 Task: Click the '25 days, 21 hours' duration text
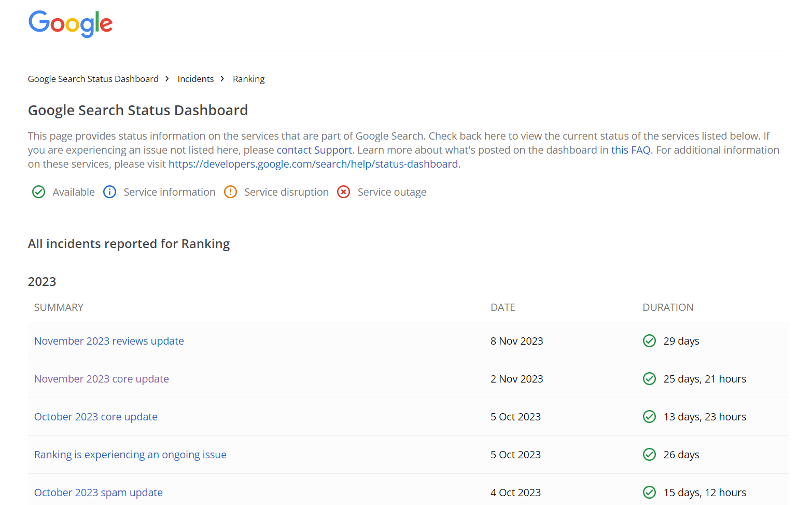point(705,379)
